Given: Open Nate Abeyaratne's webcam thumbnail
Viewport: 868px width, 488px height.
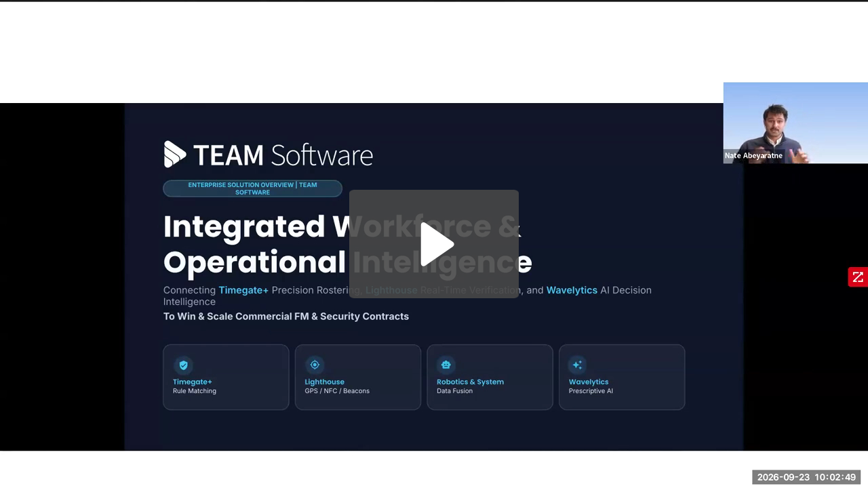Looking at the screenshot, I should click(x=795, y=123).
